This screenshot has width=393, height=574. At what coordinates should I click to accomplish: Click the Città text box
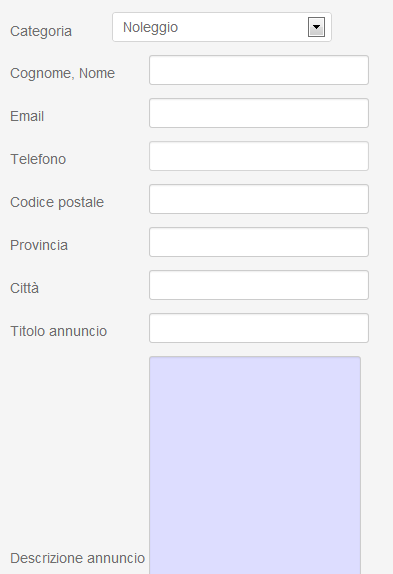[x=259, y=285]
